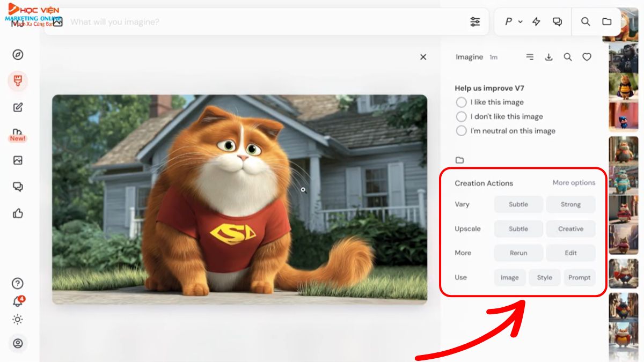The height and width of the screenshot is (362, 644).
Task: Select 'I don't like this image' option
Action: coord(499,116)
